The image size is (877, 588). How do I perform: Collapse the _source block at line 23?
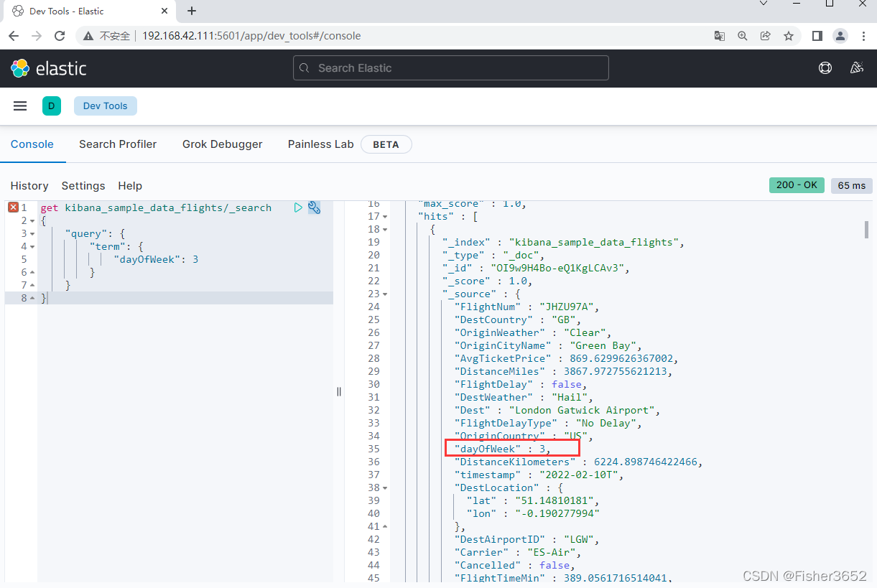click(385, 294)
